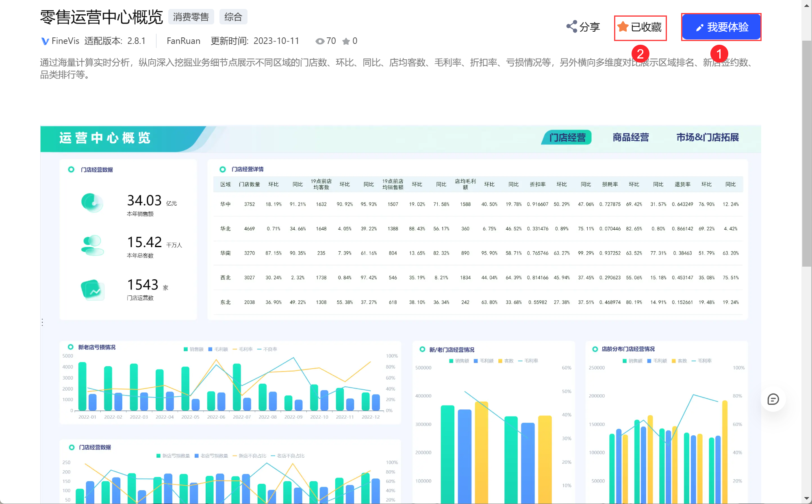Open the floating chat feedback icon

(x=773, y=399)
